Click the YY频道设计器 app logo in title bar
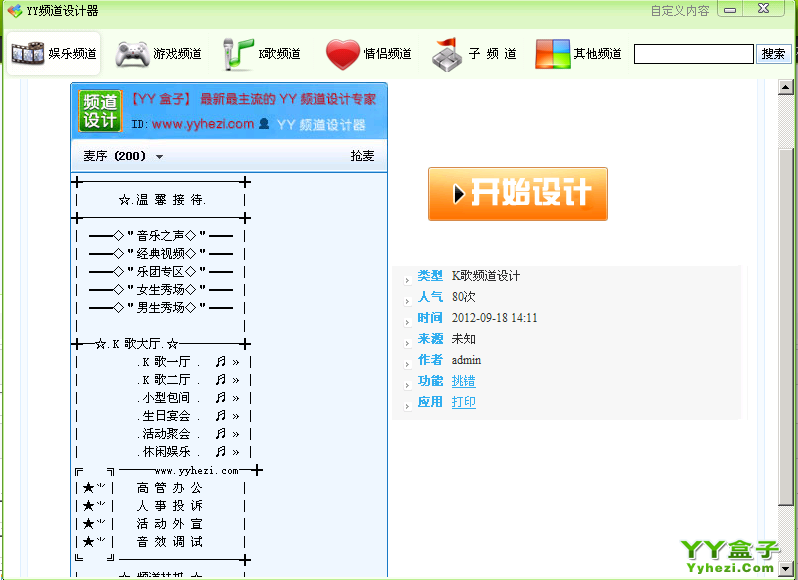This screenshot has width=798, height=580. (x=15, y=10)
